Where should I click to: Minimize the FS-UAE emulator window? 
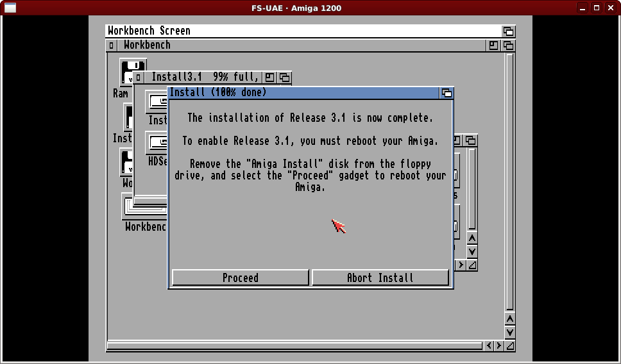583,8
